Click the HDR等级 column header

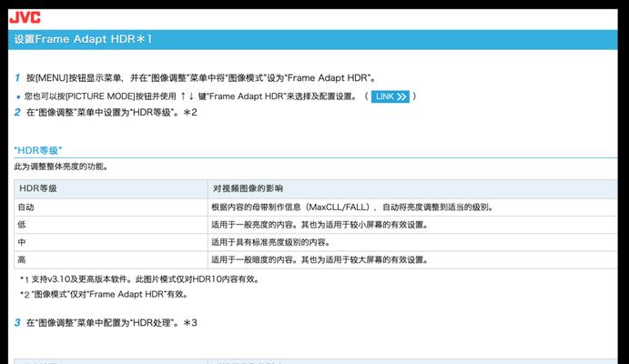pos(111,188)
